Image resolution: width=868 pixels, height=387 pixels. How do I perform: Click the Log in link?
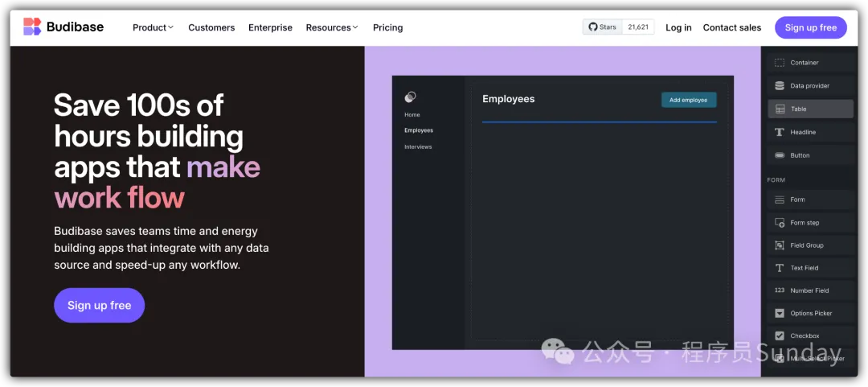pyautogui.click(x=678, y=27)
